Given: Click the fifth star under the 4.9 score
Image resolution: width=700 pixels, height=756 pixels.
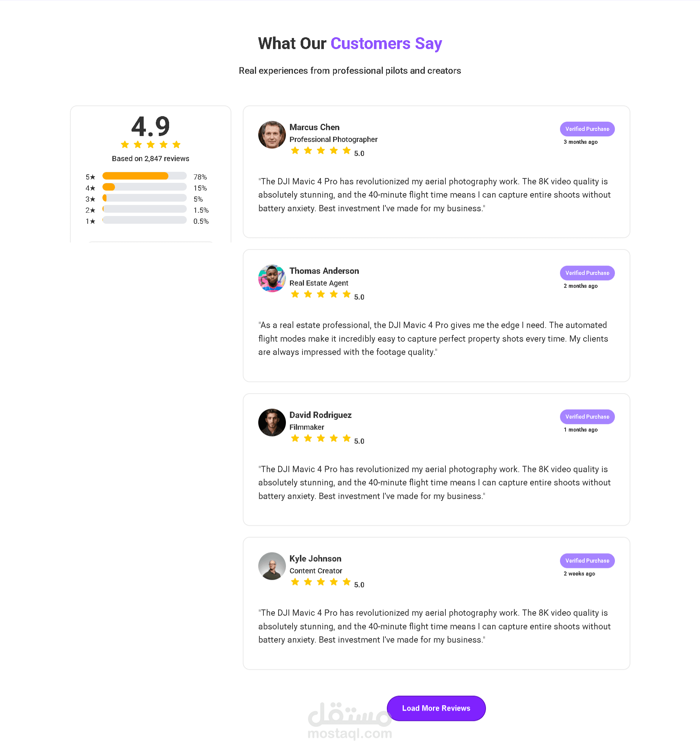Looking at the screenshot, I should [176, 144].
